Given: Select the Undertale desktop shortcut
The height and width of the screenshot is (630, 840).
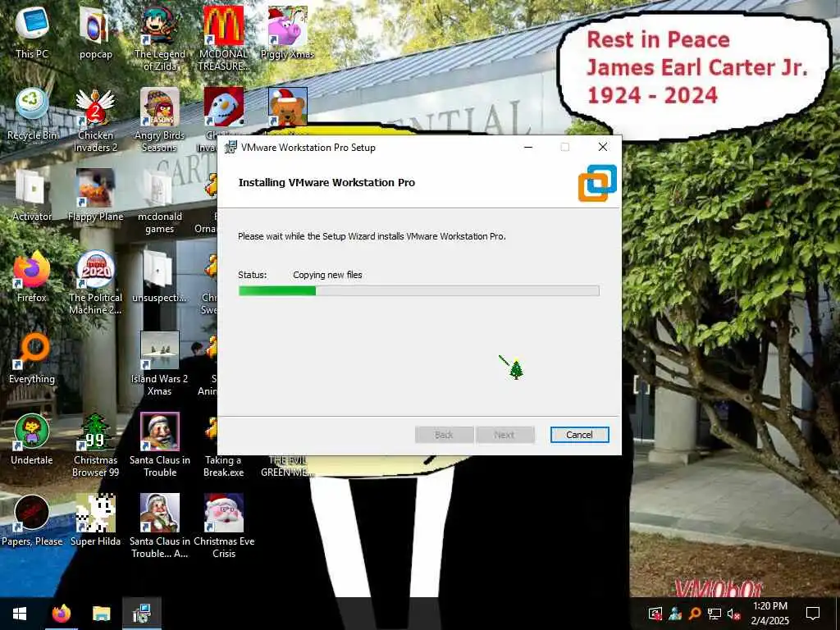Looking at the screenshot, I should point(32,440).
